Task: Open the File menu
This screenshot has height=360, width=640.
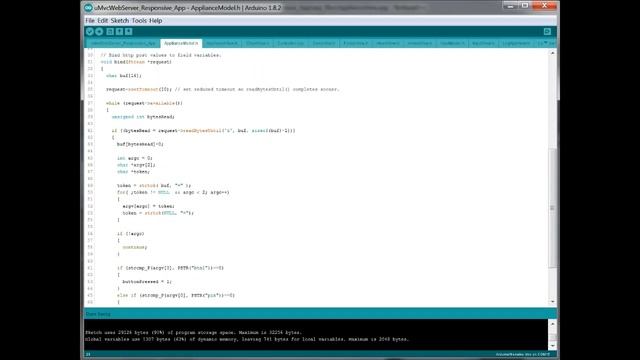Action: coord(90,20)
